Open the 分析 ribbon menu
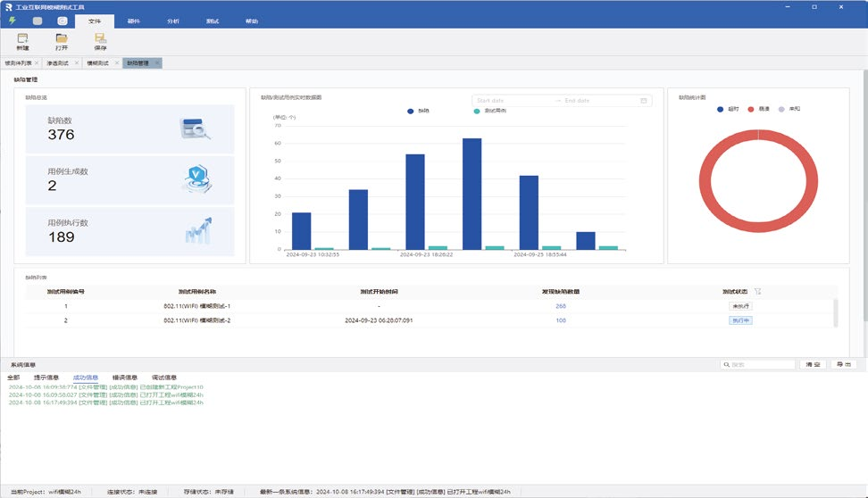This screenshot has width=868, height=498. (x=172, y=20)
